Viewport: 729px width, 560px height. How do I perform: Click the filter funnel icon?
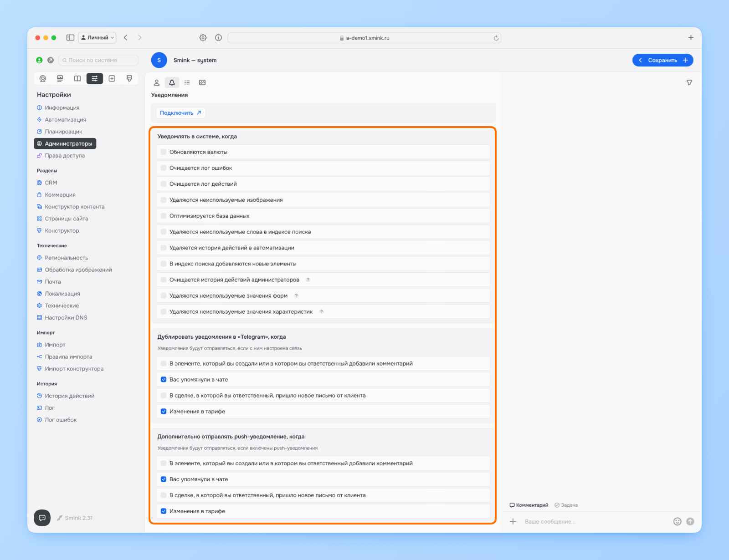(x=689, y=82)
